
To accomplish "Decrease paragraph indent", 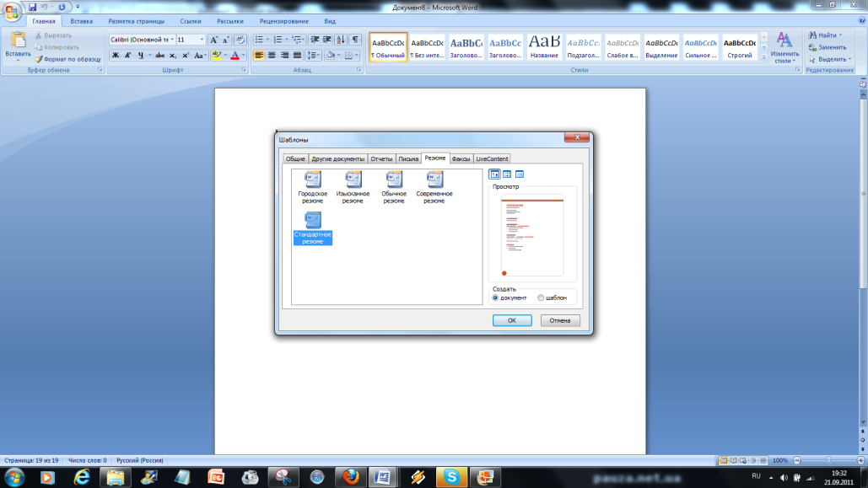I will pos(315,40).
